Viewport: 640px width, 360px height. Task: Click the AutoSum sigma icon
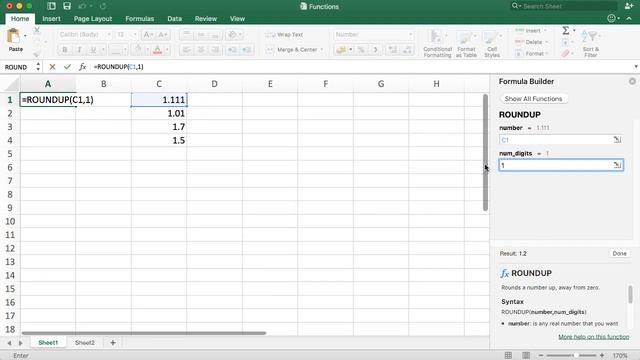tap(566, 31)
